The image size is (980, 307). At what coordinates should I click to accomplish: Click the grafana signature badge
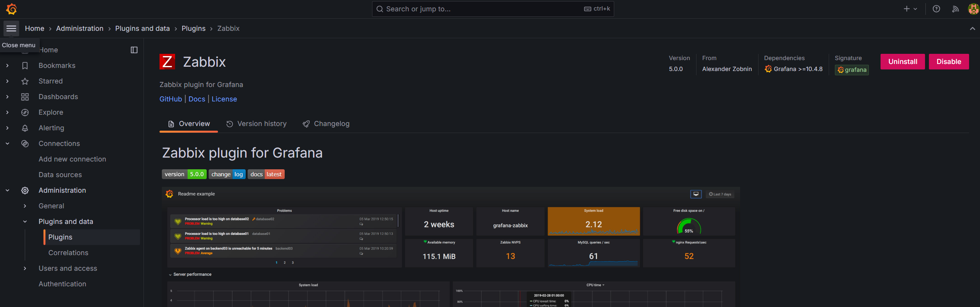[852, 70]
